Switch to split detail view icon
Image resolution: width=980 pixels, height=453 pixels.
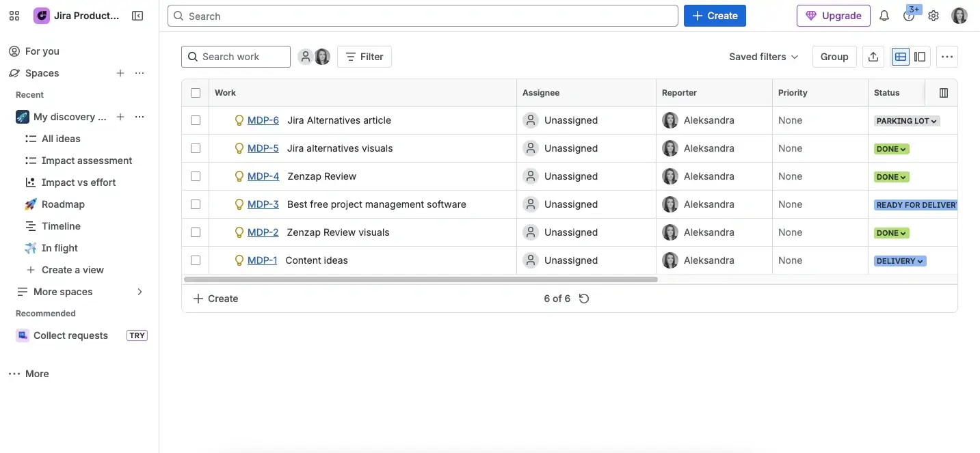920,57
